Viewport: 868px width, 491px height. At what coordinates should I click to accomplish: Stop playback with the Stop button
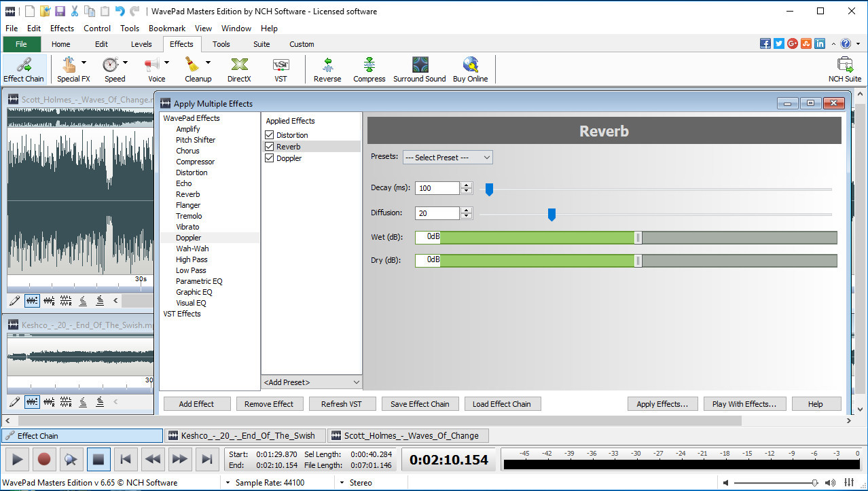[x=98, y=460]
